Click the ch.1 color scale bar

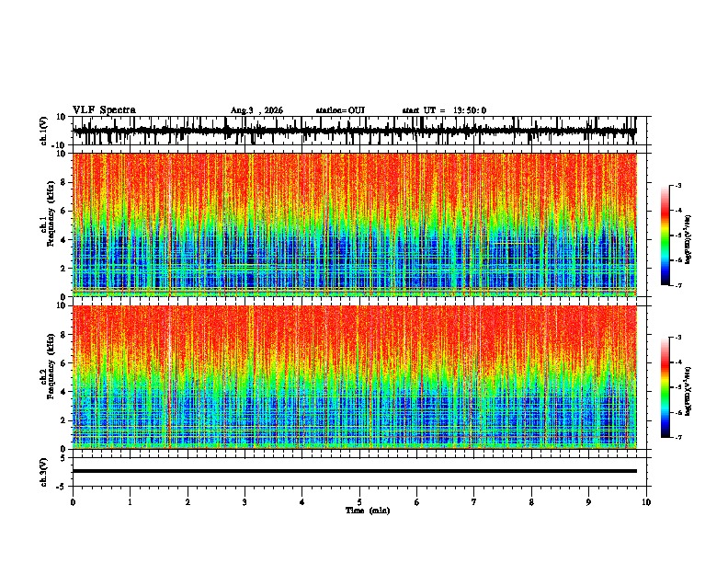coord(665,236)
